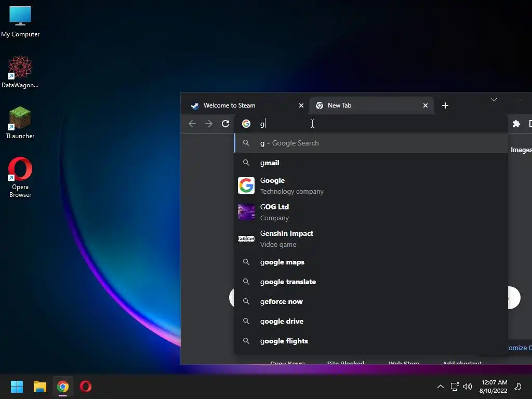
Task: Select the Google Technology company suggestion
Action: pyautogui.click(x=371, y=185)
